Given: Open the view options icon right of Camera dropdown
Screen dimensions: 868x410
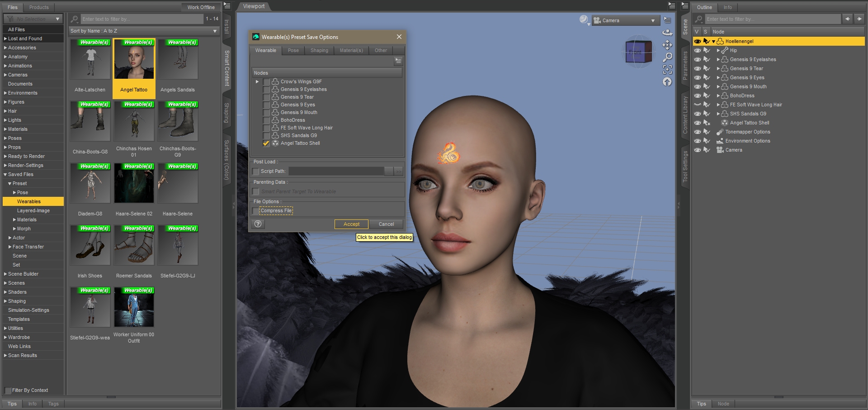Looking at the screenshot, I should [667, 20].
